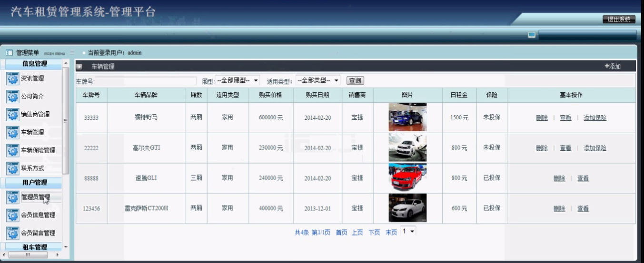Click the 退出系统 button
Screen dimensions: 644x263
point(619,19)
